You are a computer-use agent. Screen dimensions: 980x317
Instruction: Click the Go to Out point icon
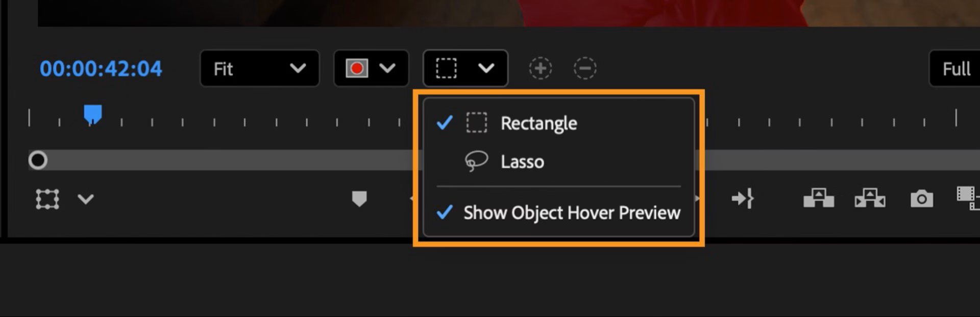pos(743,198)
